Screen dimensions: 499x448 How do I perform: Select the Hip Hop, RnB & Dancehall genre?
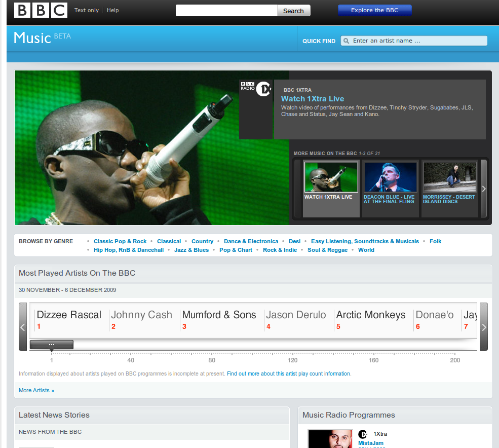(129, 250)
